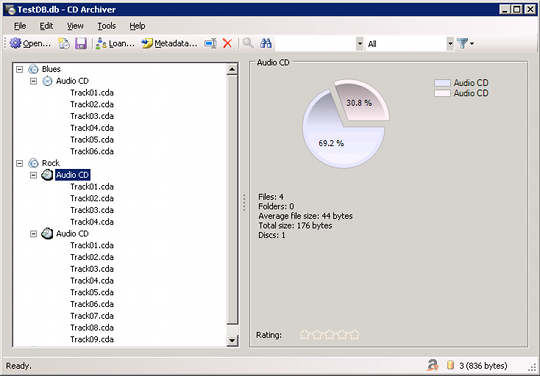Click the 'Files: 4' text

point(271,197)
